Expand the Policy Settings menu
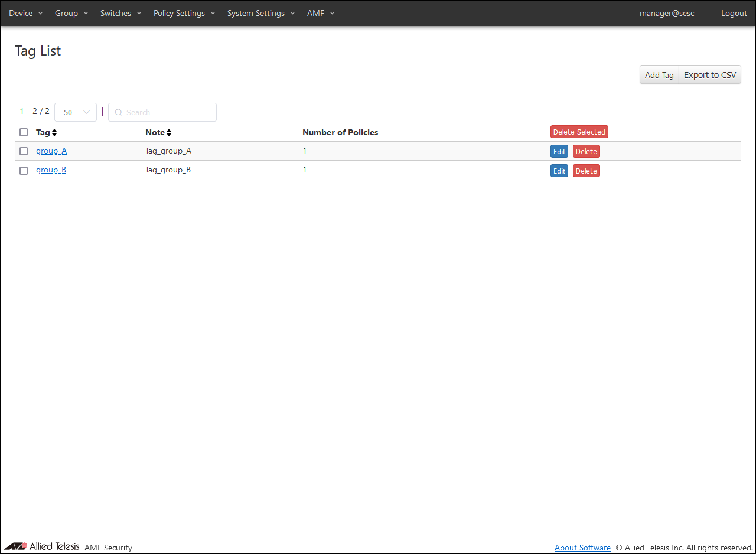 184,13
